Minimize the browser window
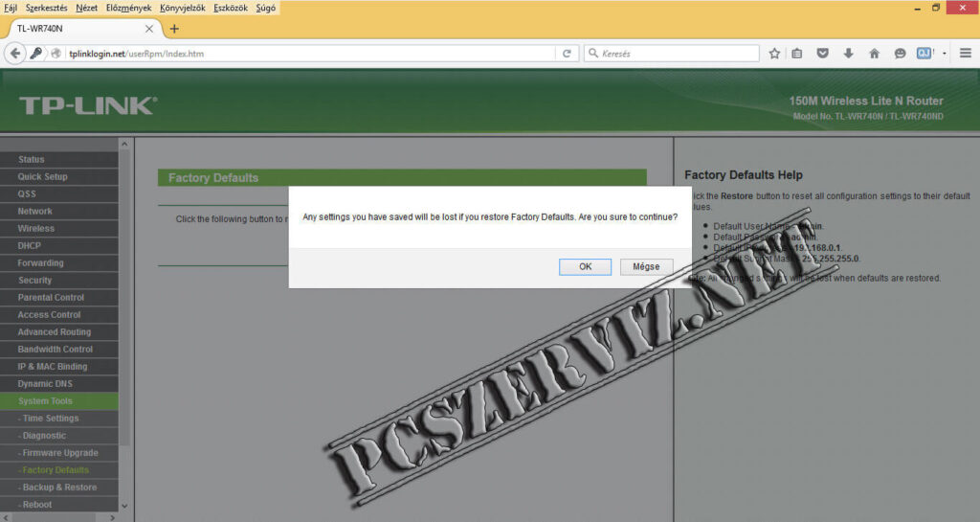The width and height of the screenshot is (980, 522). pos(918,8)
